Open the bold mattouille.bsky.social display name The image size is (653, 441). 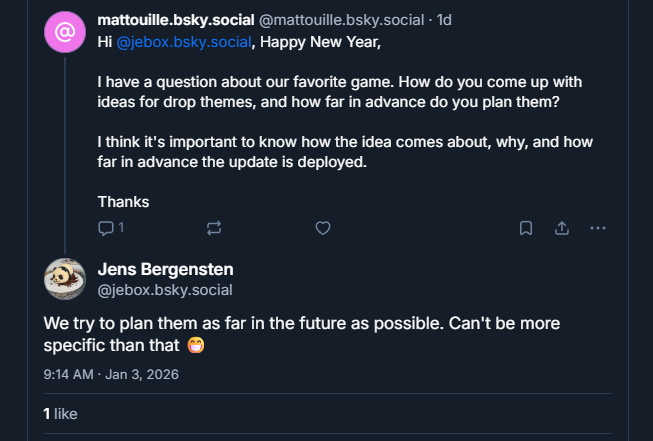click(176, 21)
